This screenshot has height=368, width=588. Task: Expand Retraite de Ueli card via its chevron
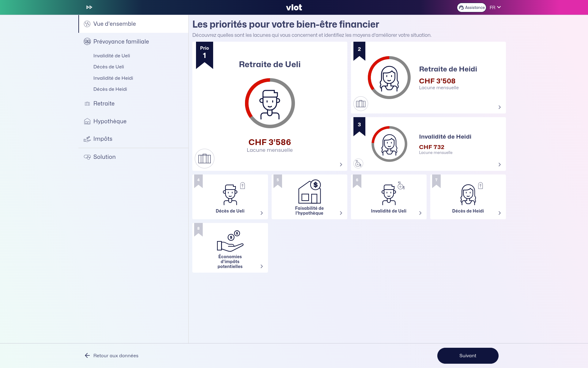pyautogui.click(x=341, y=165)
